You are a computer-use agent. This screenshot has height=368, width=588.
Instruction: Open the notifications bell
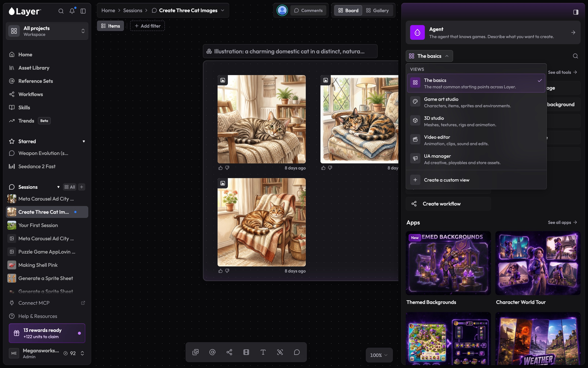tap(72, 11)
